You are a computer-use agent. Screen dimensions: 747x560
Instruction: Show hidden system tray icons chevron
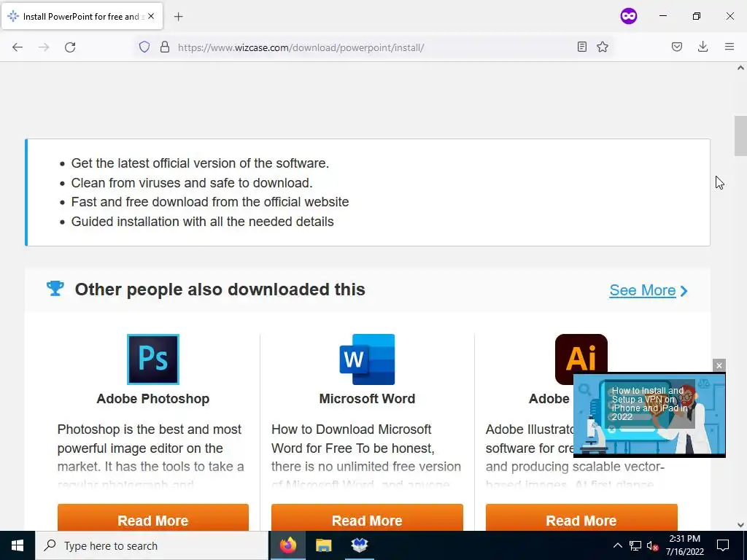coord(617,545)
